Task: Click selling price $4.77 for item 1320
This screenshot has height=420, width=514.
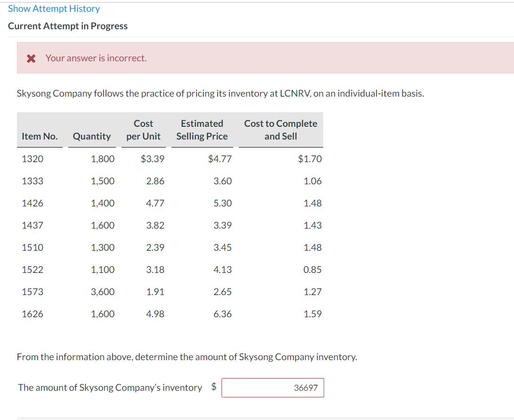Action: pos(220,159)
